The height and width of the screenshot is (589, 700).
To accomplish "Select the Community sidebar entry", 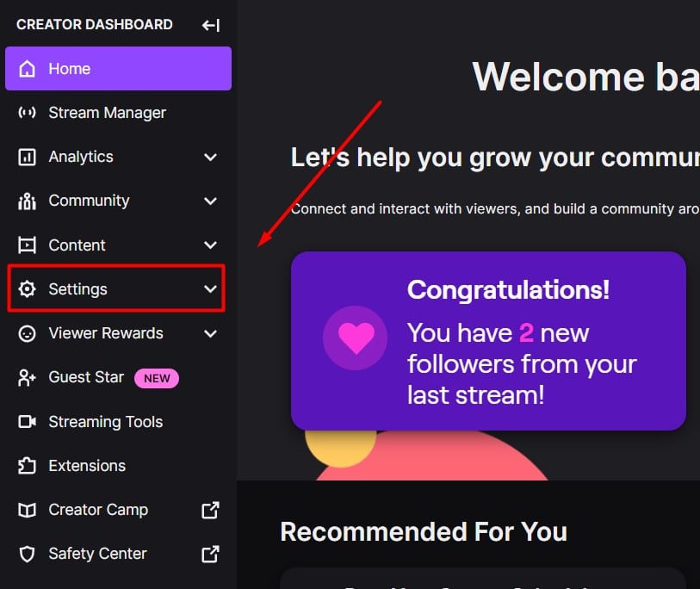I will (90, 201).
